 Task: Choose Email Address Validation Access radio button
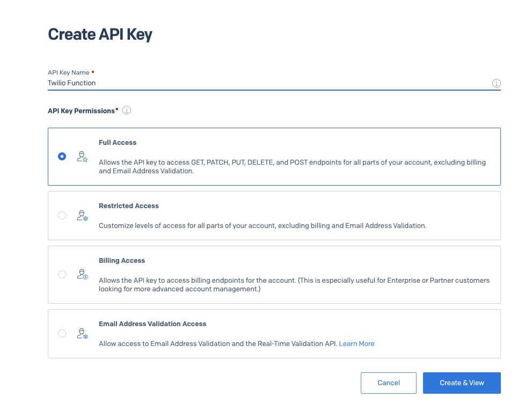click(x=62, y=333)
